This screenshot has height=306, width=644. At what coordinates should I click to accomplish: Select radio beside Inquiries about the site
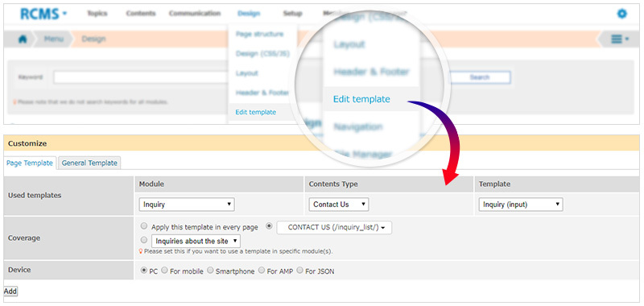(x=143, y=240)
